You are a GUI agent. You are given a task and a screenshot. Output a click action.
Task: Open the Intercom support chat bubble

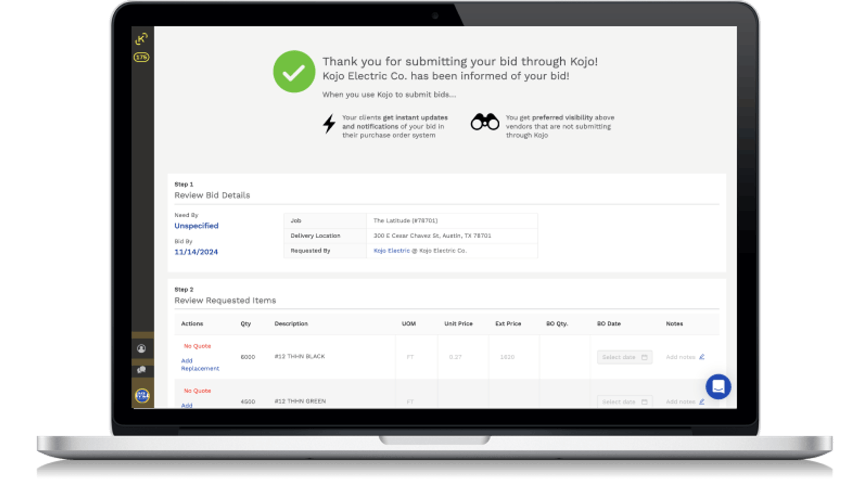718,386
